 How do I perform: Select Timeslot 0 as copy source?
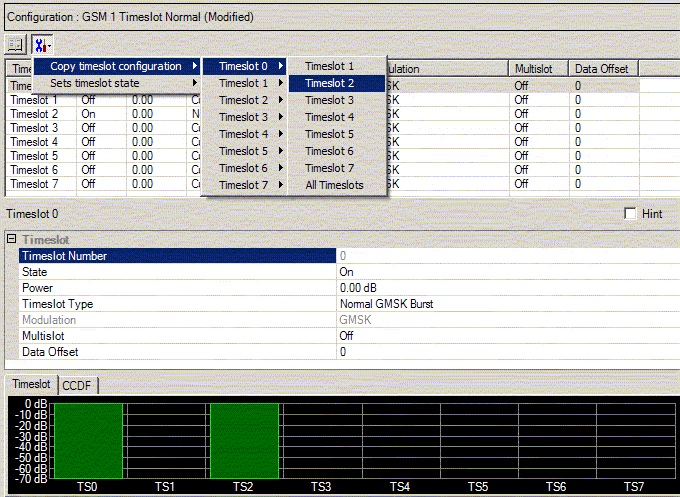[244, 66]
